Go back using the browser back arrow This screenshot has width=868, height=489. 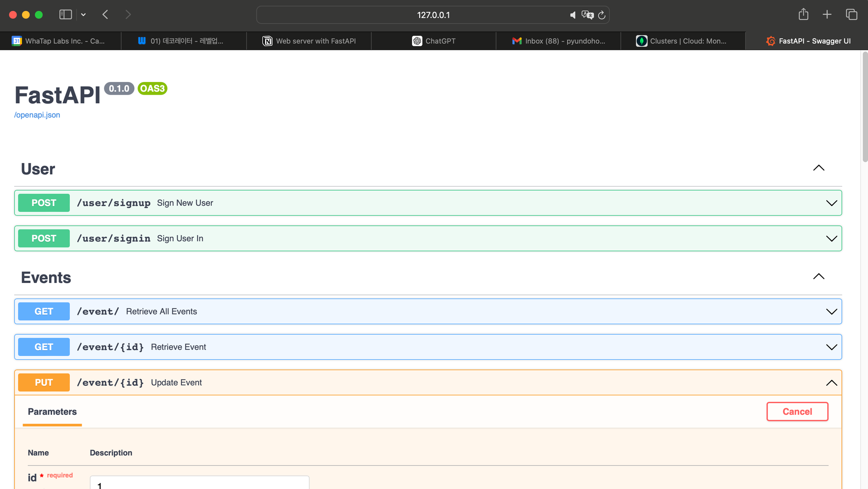pos(105,15)
